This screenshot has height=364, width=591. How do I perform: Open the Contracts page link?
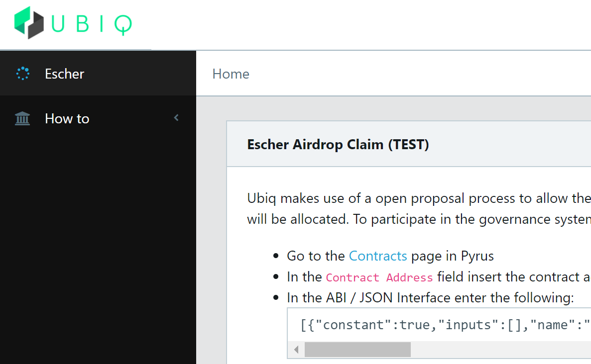click(378, 256)
